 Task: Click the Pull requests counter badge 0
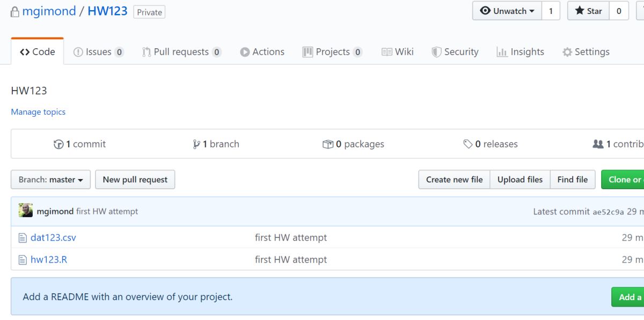pyautogui.click(x=217, y=52)
